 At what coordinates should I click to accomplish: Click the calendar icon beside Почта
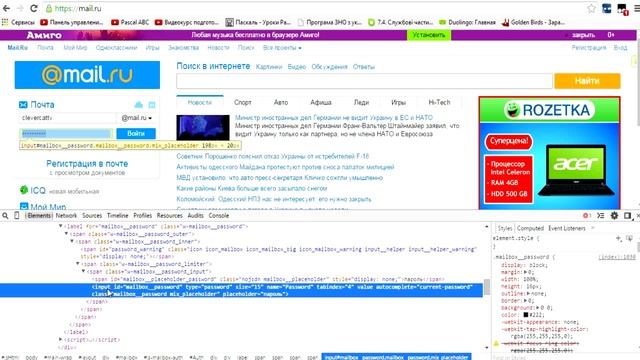152,105
